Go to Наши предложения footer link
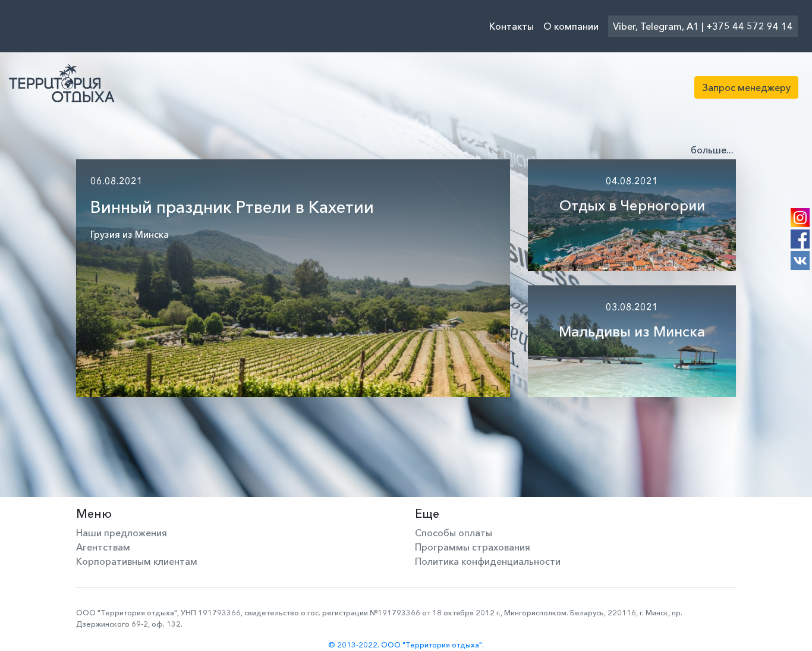 [x=121, y=533]
